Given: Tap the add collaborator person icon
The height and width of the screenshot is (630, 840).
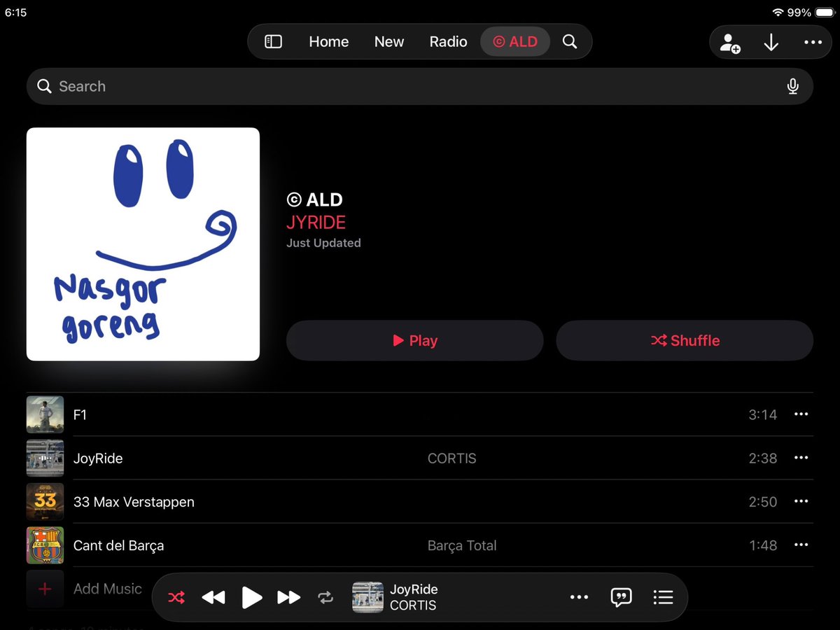Looking at the screenshot, I should [x=729, y=43].
